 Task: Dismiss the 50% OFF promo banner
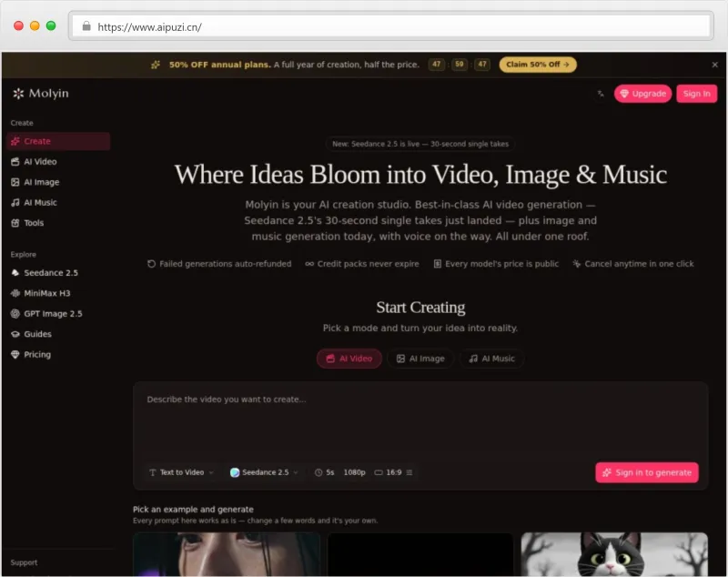click(714, 65)
